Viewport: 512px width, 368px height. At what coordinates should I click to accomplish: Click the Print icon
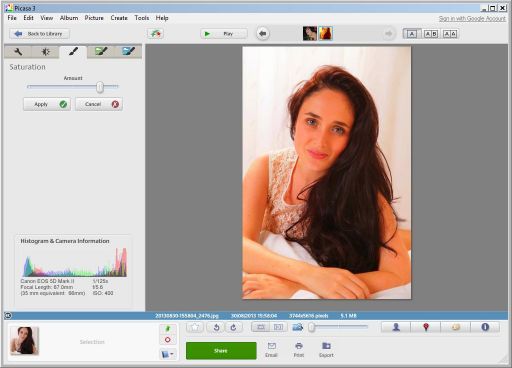click(x=299, y=350)
